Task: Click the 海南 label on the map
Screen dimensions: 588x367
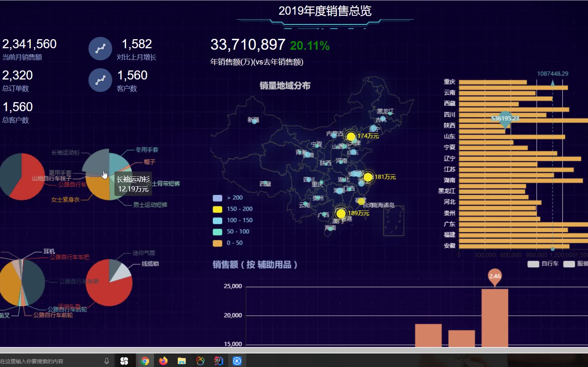Action: click(330, 228)
